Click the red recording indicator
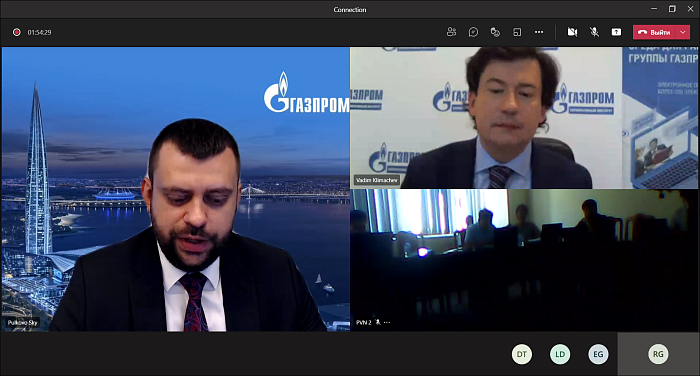Screen dimensions: 700x376 point(17,32)
